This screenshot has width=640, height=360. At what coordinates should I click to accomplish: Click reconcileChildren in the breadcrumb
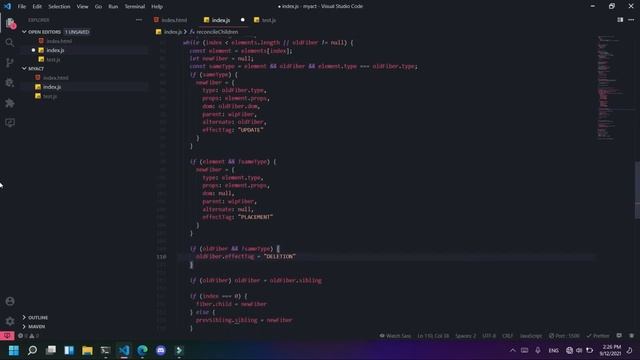[x=217, y=31]
